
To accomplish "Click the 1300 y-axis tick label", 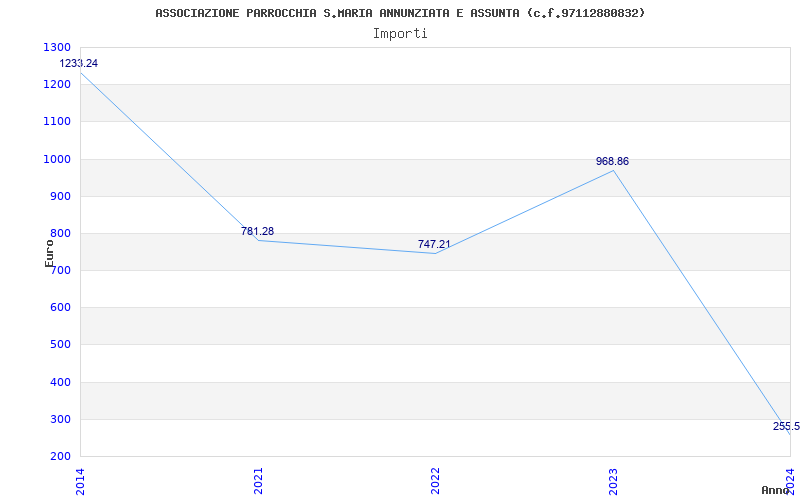I will coord(57,47).
